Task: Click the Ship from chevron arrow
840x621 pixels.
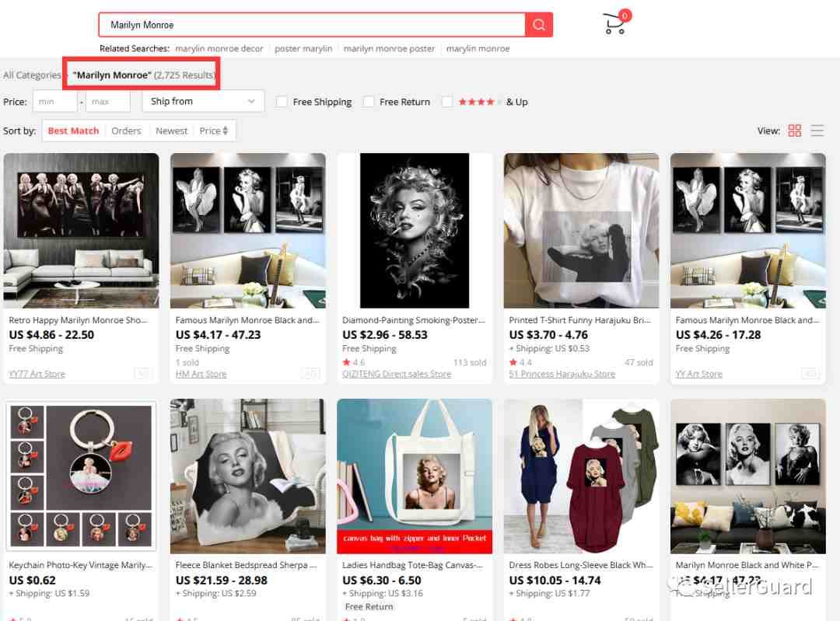Action: (x=250, y=101)
